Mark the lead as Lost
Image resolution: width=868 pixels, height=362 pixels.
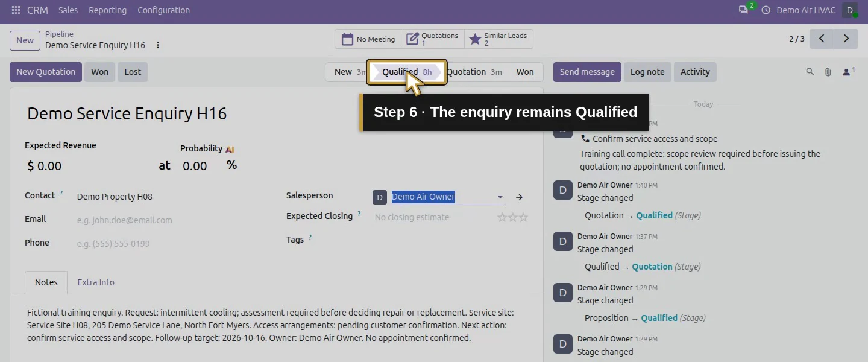(133, 72)
